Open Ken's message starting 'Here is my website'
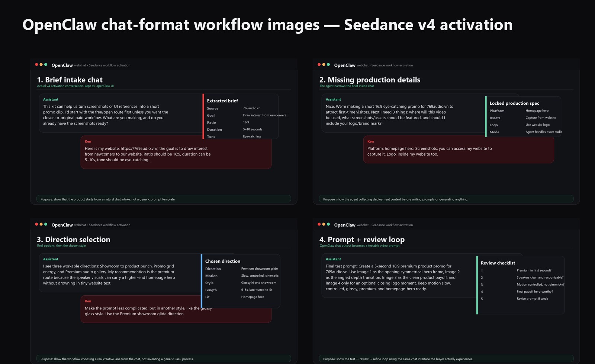 point(176,152)
